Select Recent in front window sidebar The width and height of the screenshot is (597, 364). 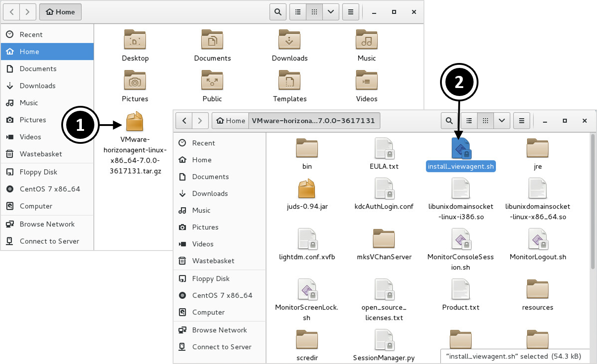[x=220, y=143]
